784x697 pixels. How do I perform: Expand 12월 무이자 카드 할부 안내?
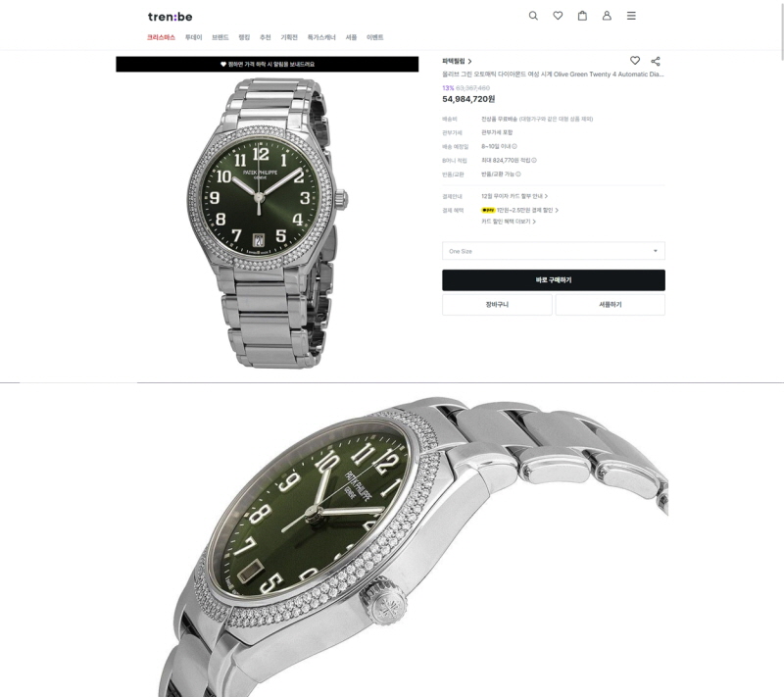pyautogui.click(x=514, y=196)
